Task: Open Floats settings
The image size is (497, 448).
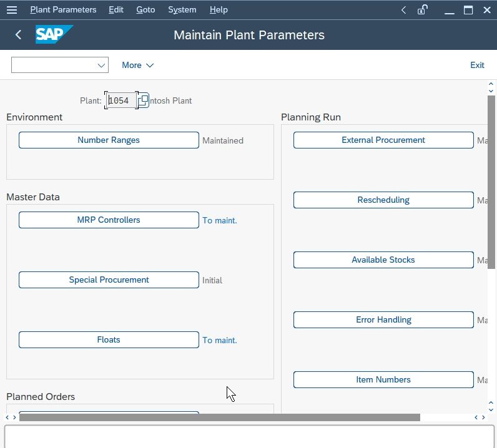Action: [x=109, y=339]
